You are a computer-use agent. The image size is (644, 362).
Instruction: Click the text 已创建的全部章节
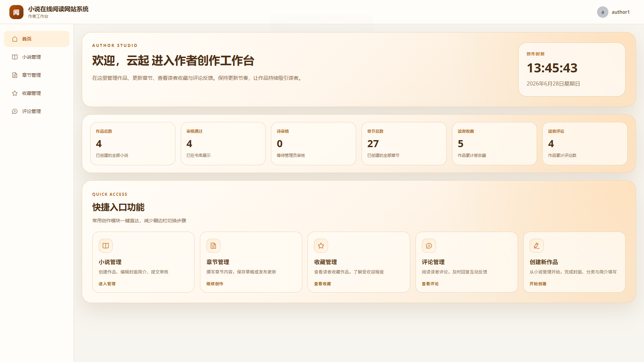(x=383, y=156)
